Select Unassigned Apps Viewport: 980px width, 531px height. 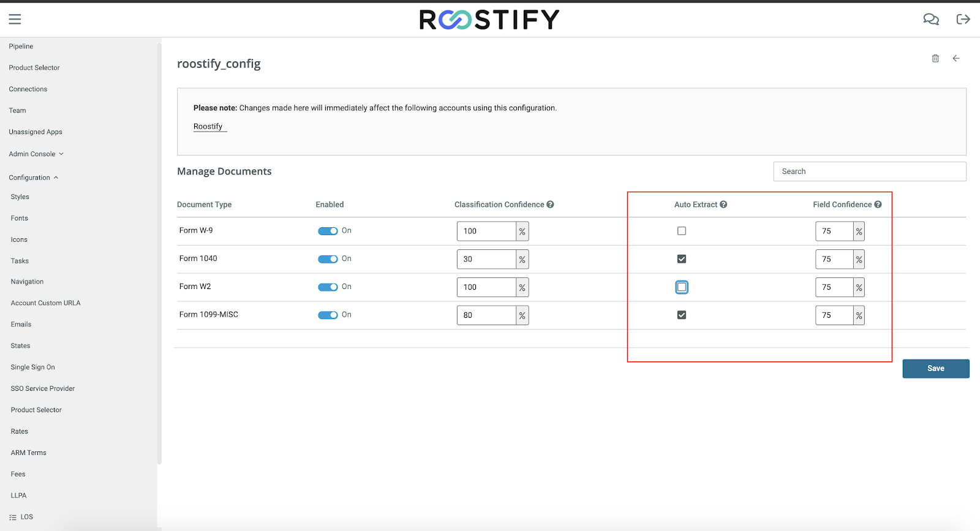(36, 132)
